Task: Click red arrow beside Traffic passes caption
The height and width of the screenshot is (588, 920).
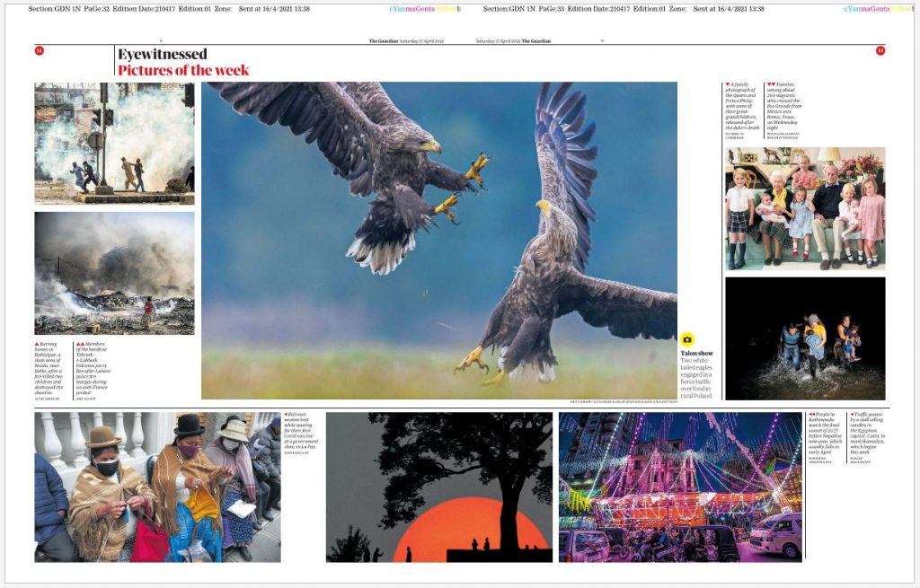Action: pos(852,415)
